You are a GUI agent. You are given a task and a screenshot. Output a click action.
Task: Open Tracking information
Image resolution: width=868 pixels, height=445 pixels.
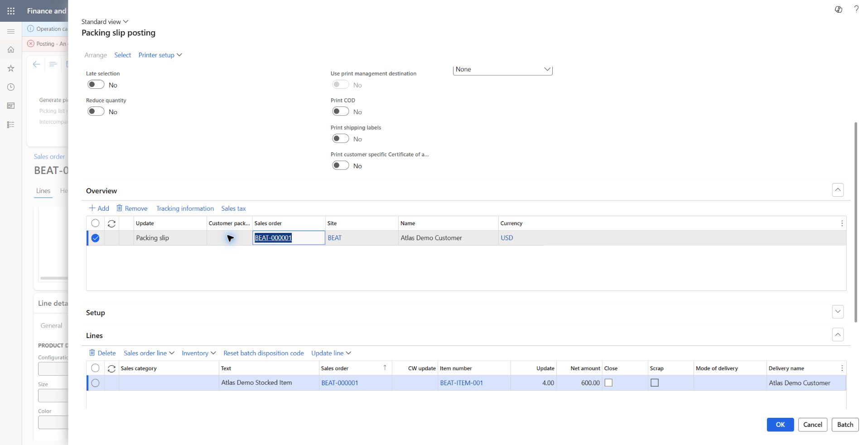(x=185, y=208)
